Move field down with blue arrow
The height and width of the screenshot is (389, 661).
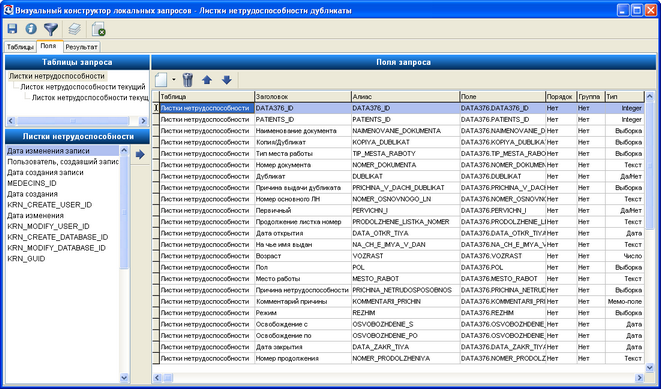(227, 80)
